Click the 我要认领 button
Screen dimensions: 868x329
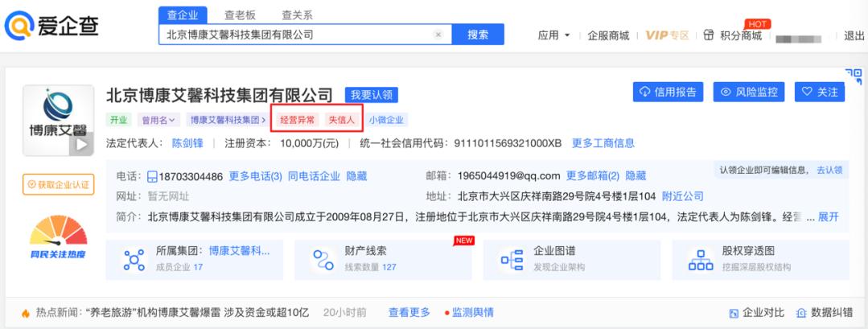372,95
